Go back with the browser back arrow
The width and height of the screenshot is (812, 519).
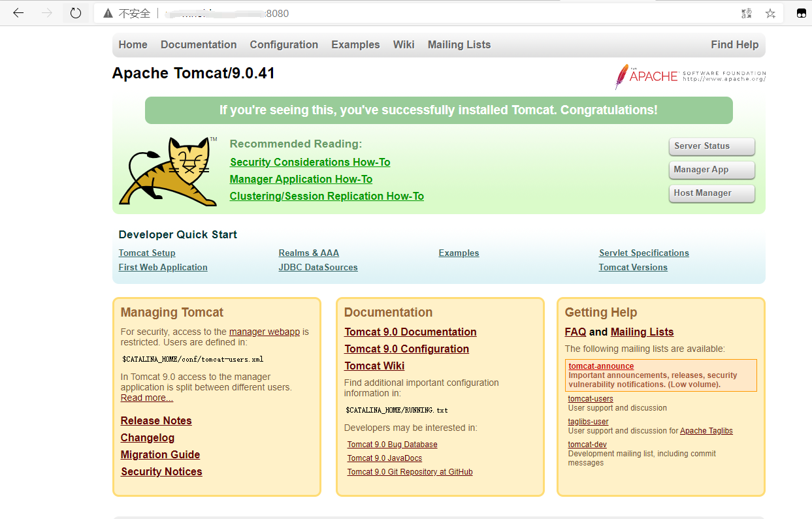pyautogui.click(x=18, y=13)
